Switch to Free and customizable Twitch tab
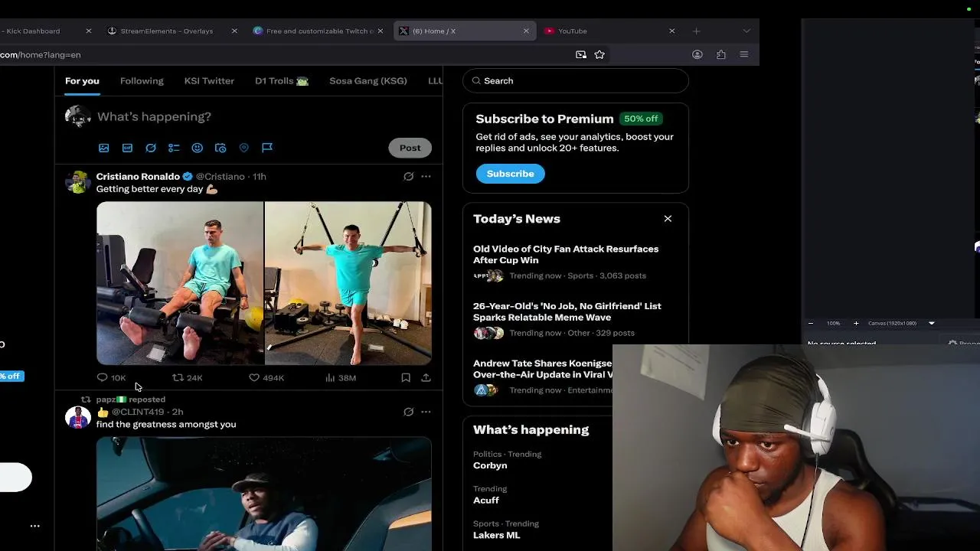Screen dimensions: 980x551 click(318, 31)
